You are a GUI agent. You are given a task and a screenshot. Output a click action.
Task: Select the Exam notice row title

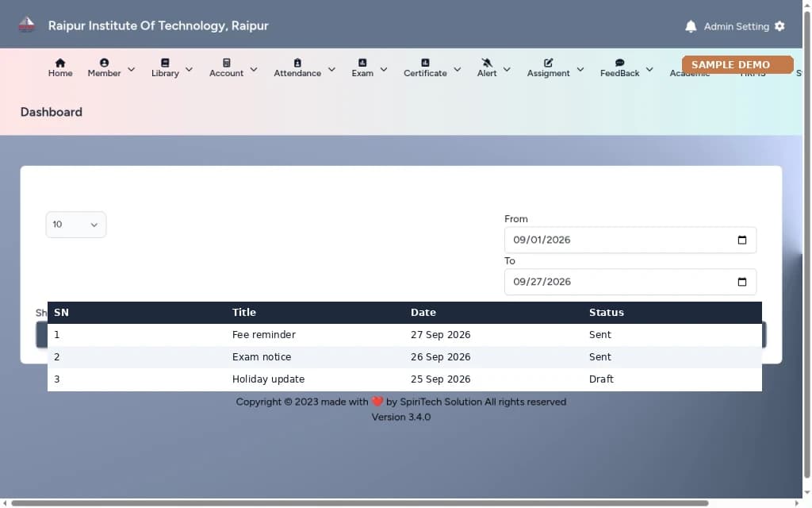[x=262, y=357]
